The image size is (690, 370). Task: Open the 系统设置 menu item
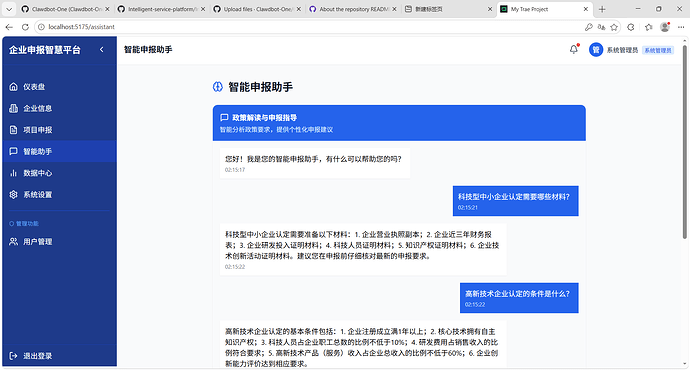[x=59, y=194]
